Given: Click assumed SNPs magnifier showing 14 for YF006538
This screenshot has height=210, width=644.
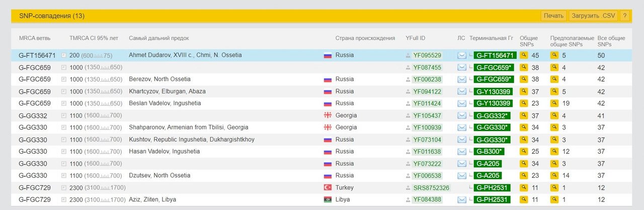Looking at the screenshot, I should [554, 176].
